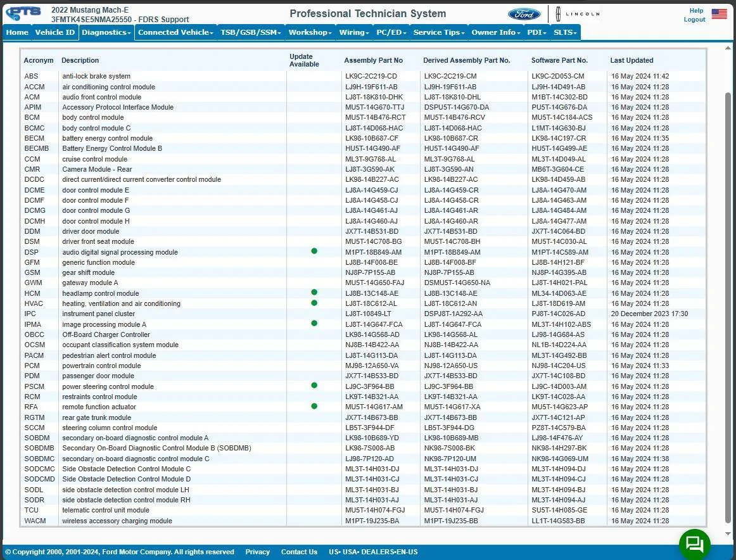This screenshot has height=560, width=736.
Task: Select the WACM acronym cell
Action: point(35,521)
